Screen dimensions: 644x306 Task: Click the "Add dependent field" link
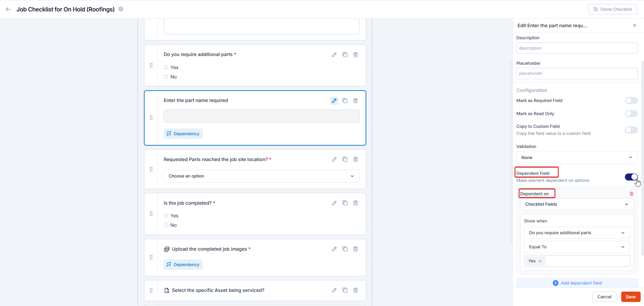(577, 283)
